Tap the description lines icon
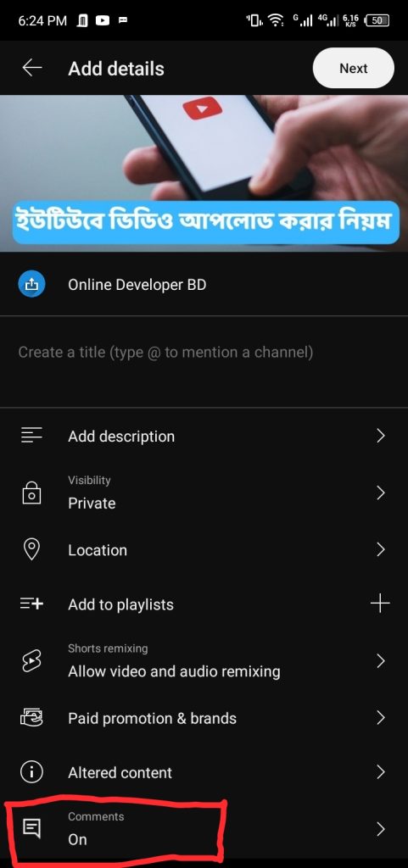The width and height of the screenshot is (408, 868). click(31, 436)
